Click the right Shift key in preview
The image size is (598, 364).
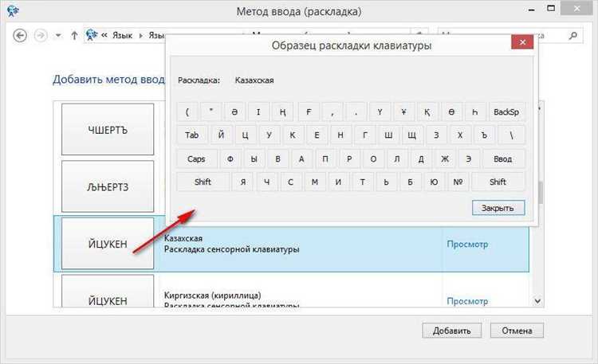click(x=498, y=182)
